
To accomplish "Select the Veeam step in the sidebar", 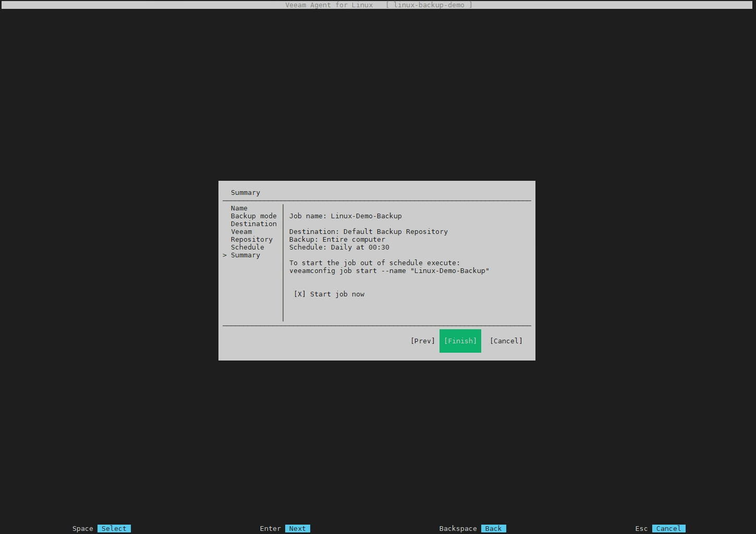I will point(241,232).
